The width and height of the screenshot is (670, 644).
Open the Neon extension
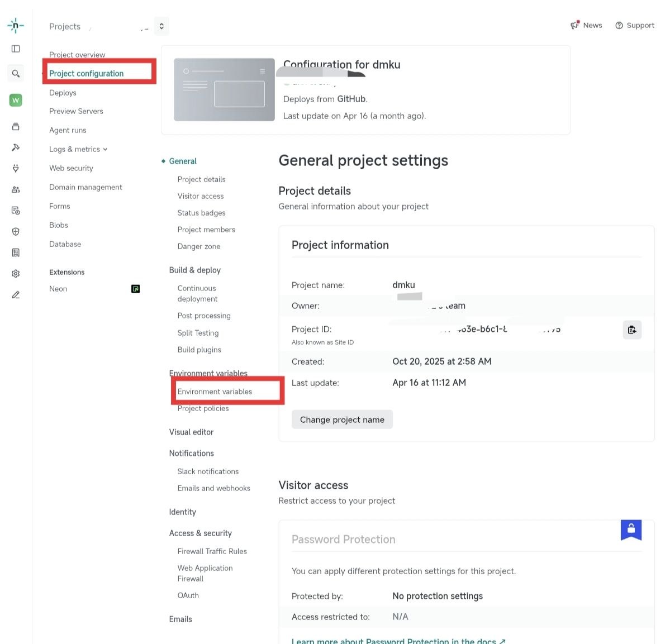tap(58, 289)
